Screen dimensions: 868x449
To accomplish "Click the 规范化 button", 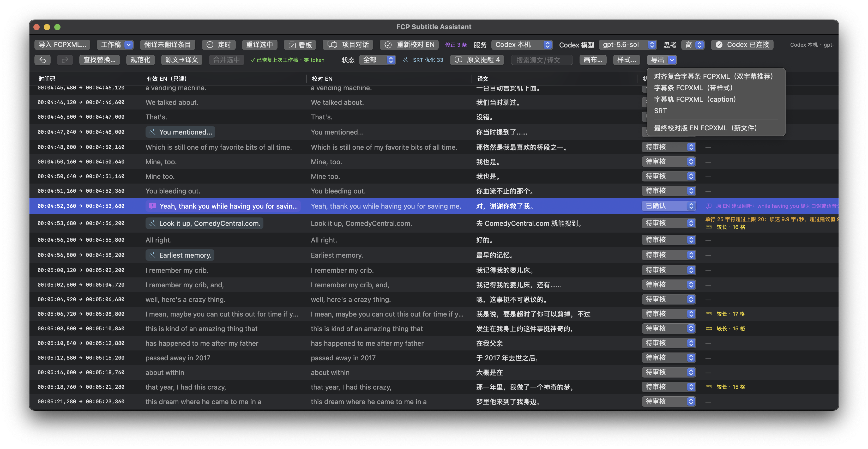I will (x=140, y=60).
